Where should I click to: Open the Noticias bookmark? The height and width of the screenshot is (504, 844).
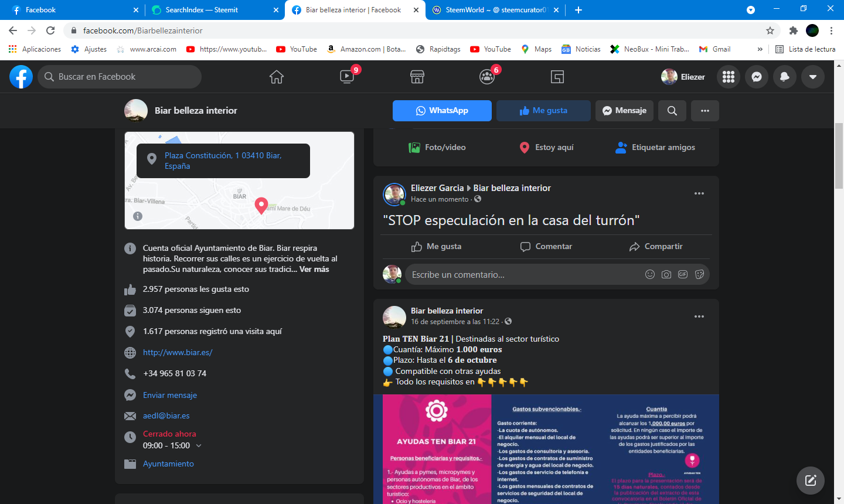click(581, 49)
